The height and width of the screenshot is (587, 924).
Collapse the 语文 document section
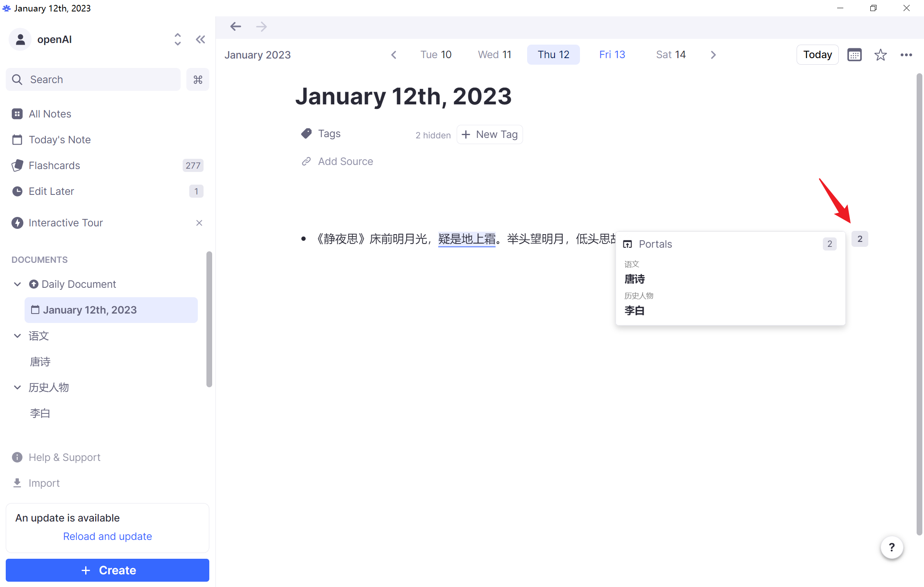[x=17, y=336]
